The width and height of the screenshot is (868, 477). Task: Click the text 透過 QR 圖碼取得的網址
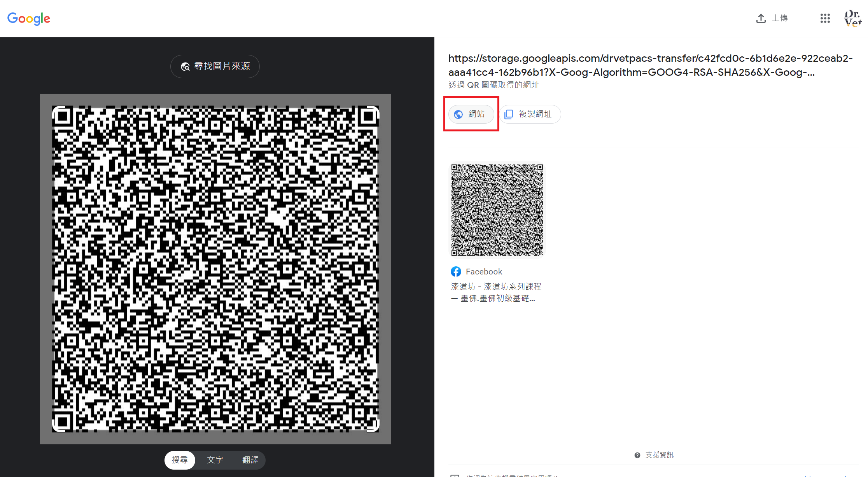(493, 85)
